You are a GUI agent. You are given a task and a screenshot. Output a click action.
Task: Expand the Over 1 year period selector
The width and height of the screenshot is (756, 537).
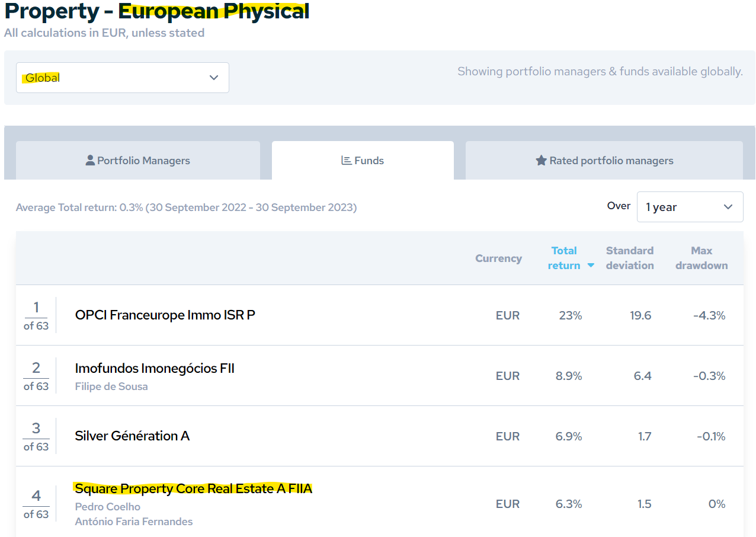(690, 207)
